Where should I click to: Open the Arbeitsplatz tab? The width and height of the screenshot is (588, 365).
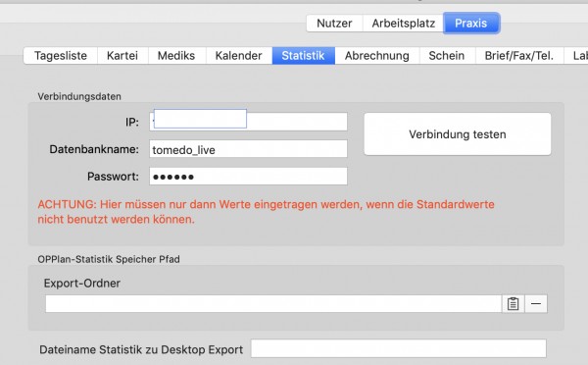pos(403,24)
